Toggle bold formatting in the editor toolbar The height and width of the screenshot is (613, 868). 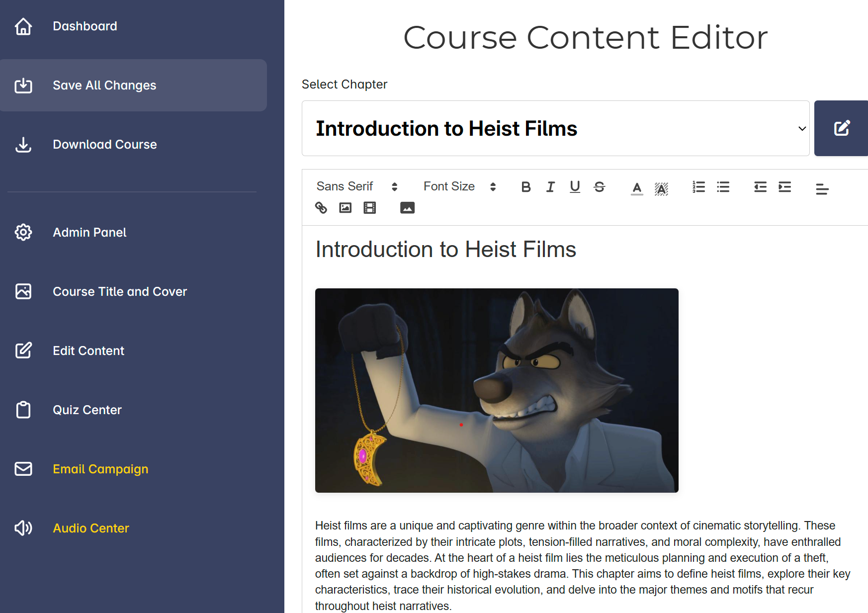click(x=526, y=187)
